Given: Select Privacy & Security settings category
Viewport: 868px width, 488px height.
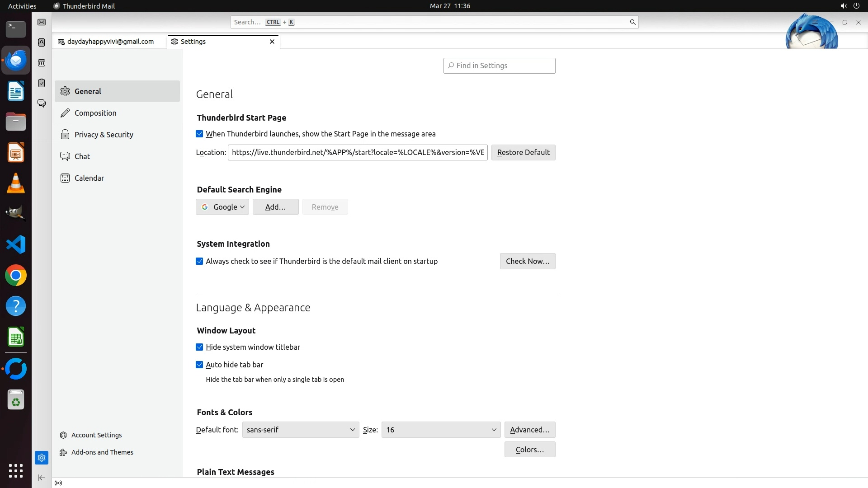Looking at the screenshot, I should point(104,135).
